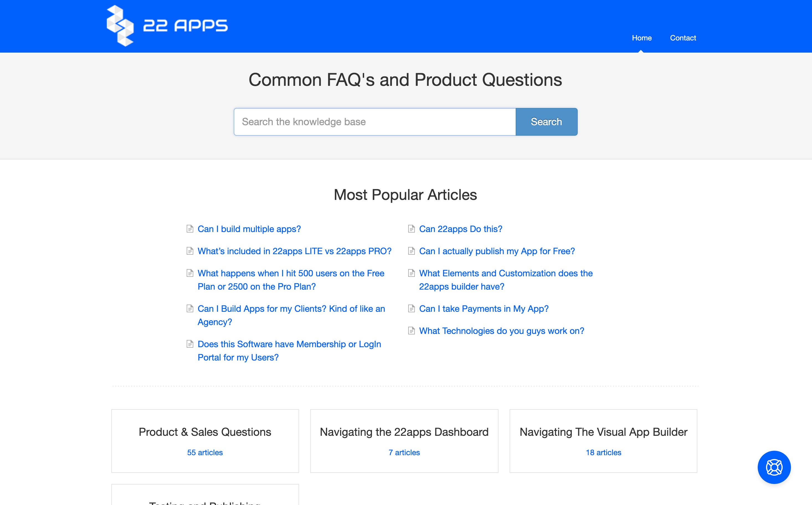Click document icon beside 'Can 22apps Do this?'

[x=411, y=229]
